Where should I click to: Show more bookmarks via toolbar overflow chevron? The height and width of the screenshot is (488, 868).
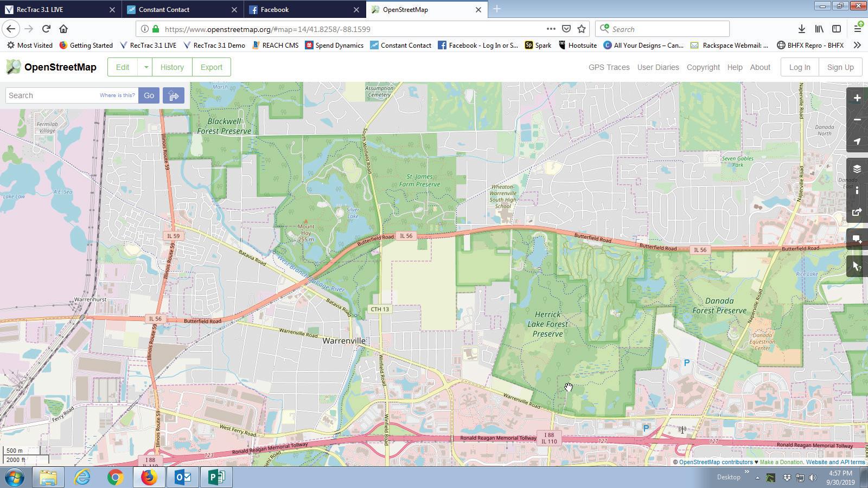[x=857, y=46]
